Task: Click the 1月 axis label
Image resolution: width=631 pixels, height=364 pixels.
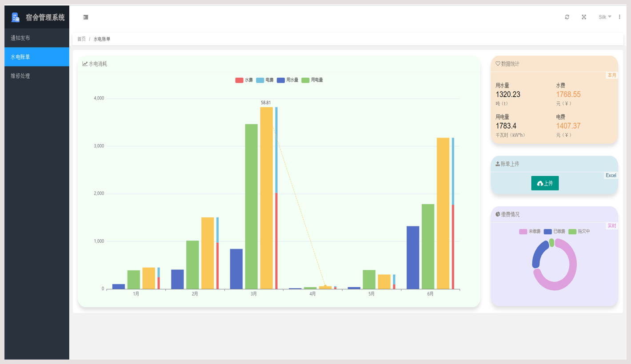Action: [136, 294]
